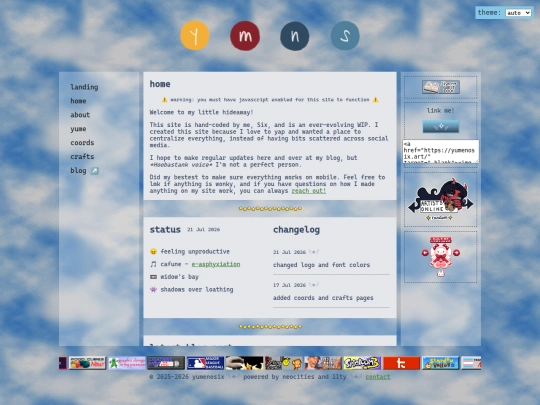Open the theme dropdown set to auto
The height and width of the screenshot is (405, 540).
point(518,13)
